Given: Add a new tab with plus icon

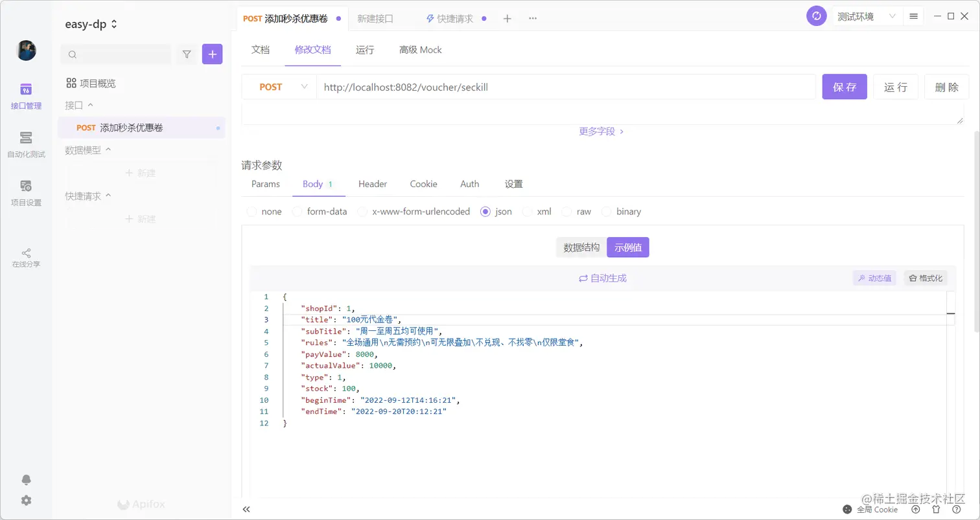Looking at the screenshot, I should 507,19.
